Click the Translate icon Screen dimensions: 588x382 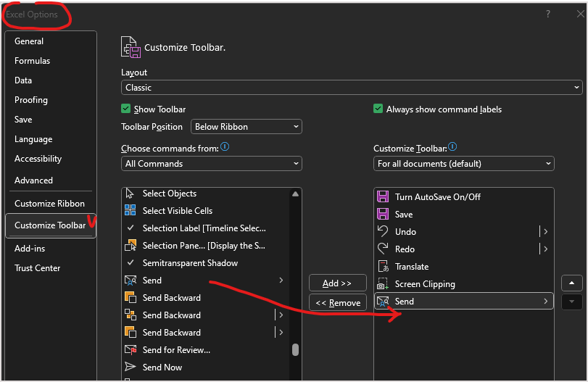383,266
